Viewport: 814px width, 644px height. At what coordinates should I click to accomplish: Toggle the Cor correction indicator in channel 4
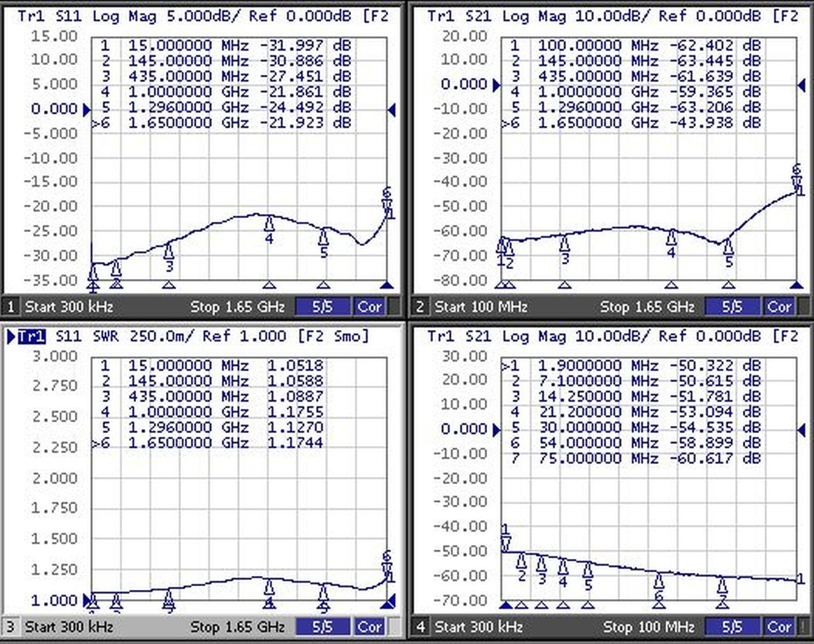pos(779,627)
